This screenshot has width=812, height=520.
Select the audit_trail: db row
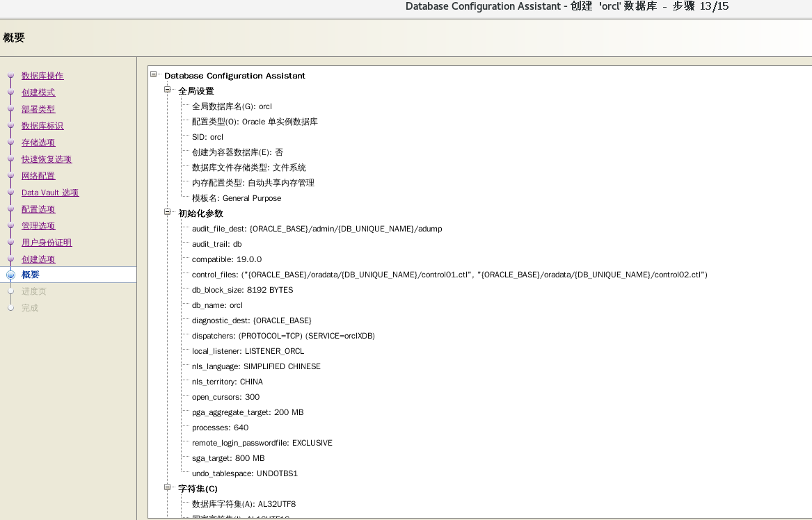217,244
